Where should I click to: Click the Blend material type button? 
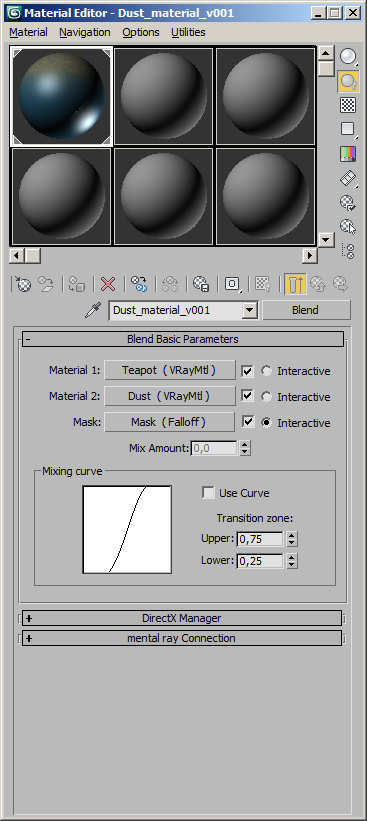(305, 310)
